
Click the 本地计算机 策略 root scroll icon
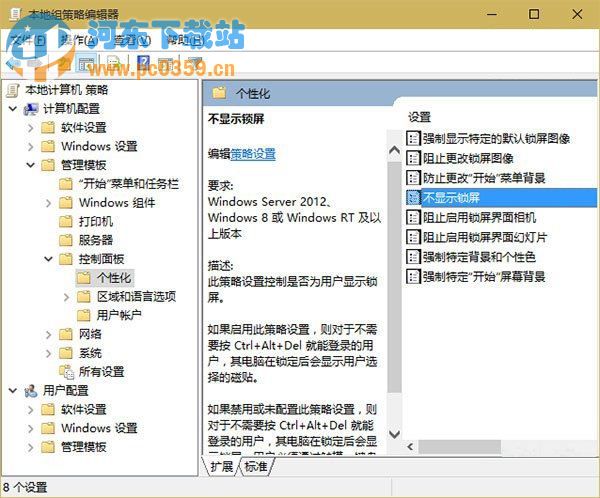tap(13, 90)
